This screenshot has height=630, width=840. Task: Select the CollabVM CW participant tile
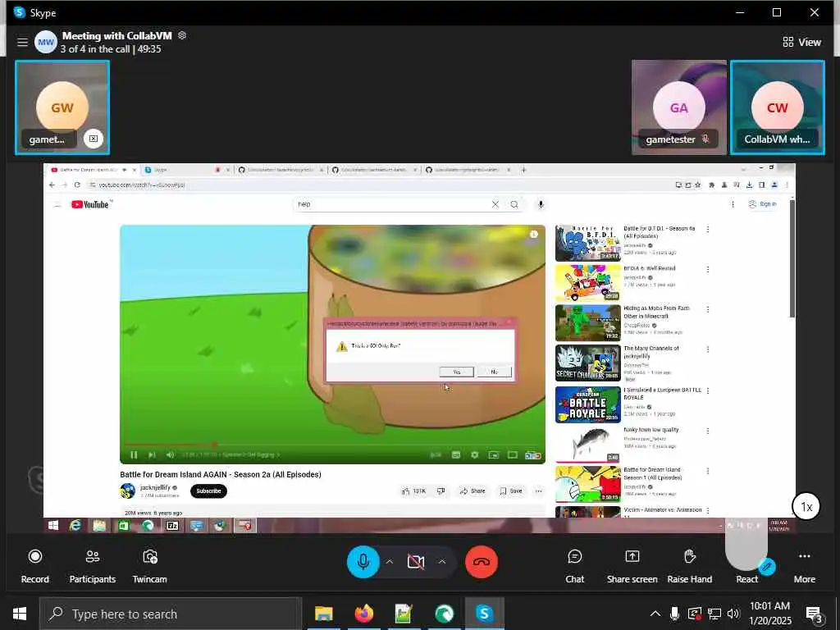click(778, 107)
